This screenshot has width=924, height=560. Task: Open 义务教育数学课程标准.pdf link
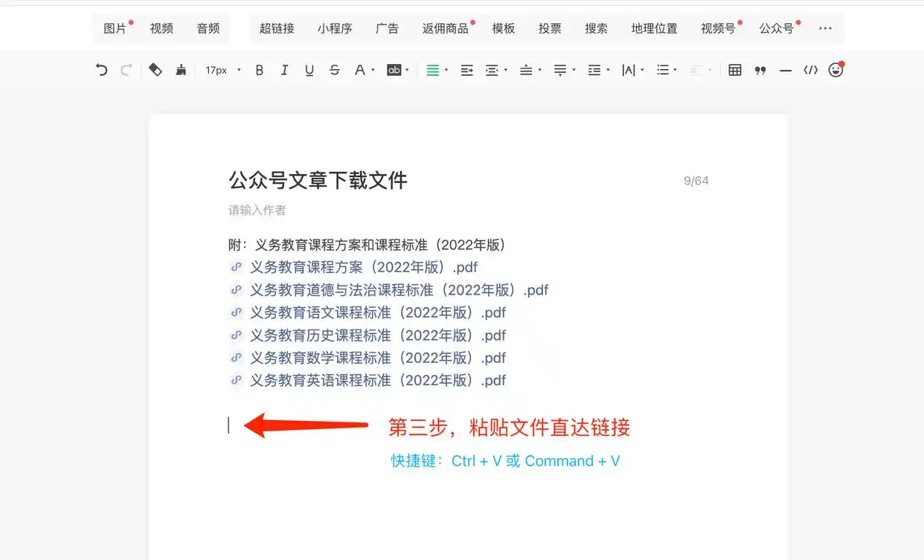point(377,358)
